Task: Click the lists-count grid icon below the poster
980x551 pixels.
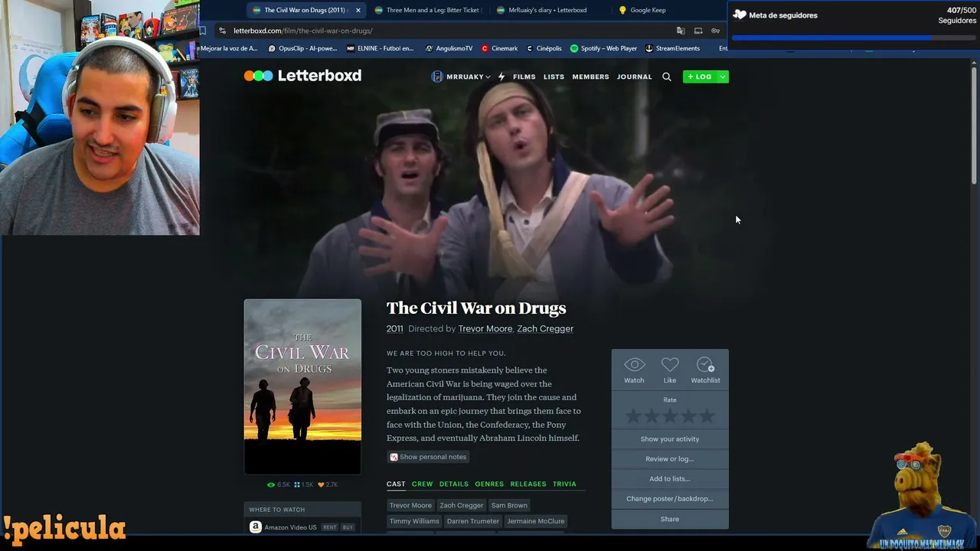Action: [297, 484]
